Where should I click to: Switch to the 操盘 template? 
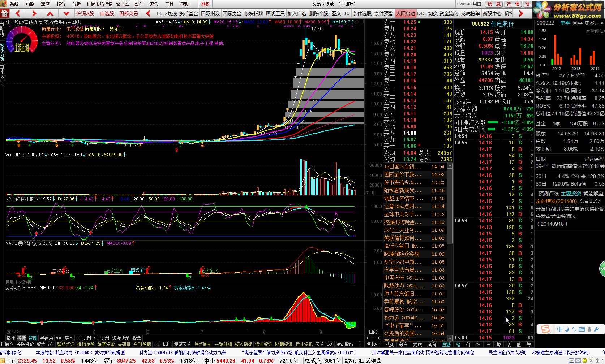coord(137,338)
